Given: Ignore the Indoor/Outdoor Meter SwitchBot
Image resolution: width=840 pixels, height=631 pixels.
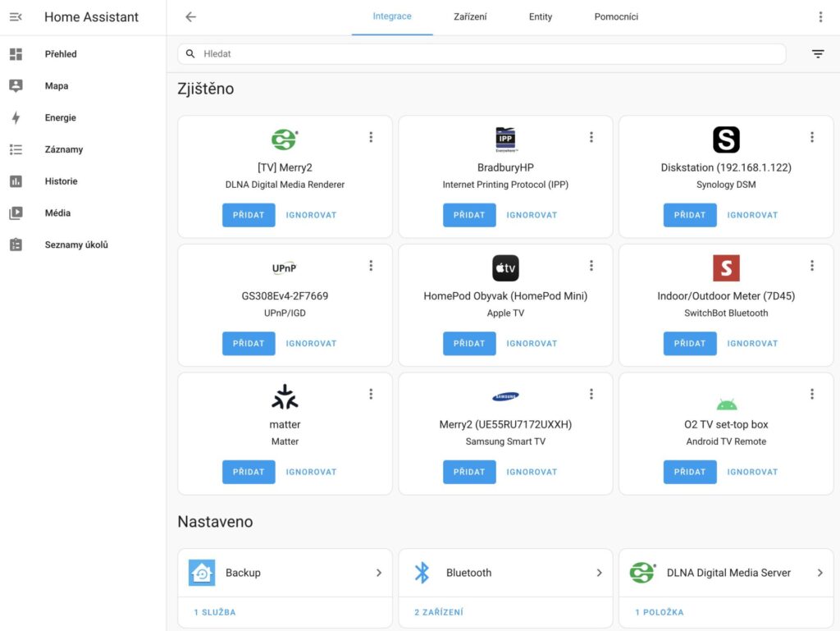Looking at the screenshot, I should click(752, 343).
